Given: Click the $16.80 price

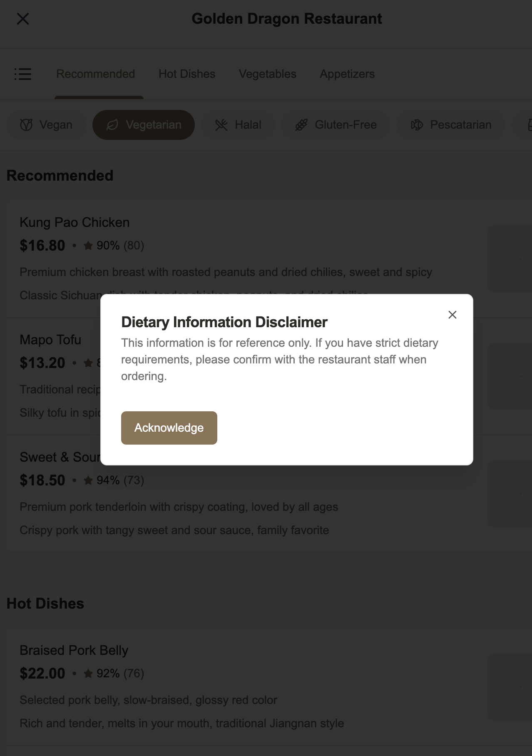Looking at the screenshot, I should [42, 246].
